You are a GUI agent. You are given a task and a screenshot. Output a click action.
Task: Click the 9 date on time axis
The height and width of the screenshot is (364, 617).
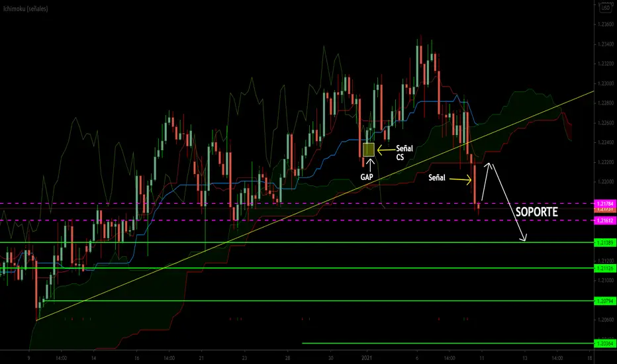point(28,358)
